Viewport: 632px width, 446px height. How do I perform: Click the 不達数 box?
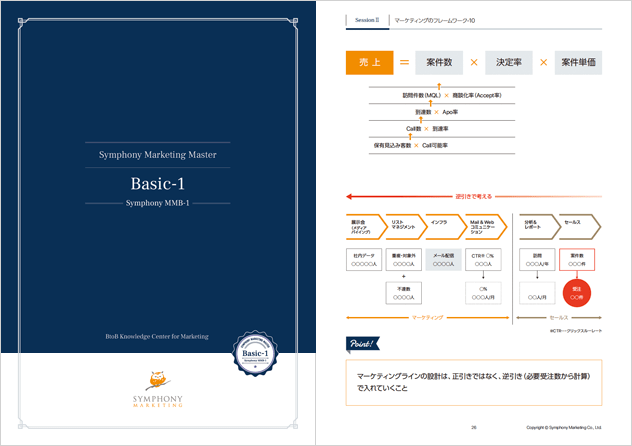tap(403, 293)
